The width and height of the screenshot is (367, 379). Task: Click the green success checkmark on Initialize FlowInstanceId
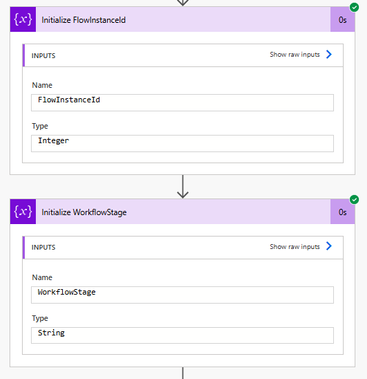354,7
